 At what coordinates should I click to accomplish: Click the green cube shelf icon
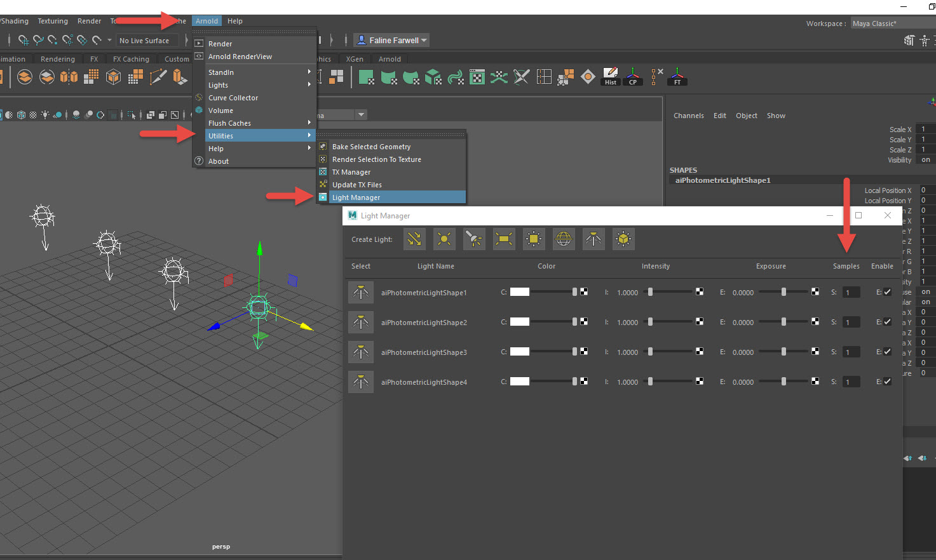(x=433, y=77)
